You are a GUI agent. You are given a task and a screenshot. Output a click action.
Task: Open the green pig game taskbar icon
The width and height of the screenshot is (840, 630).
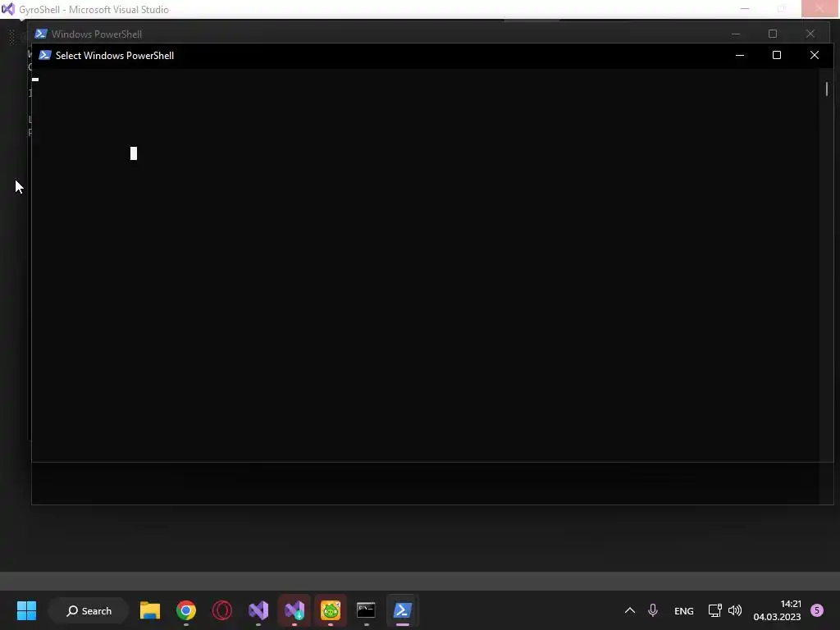[331, 610]
